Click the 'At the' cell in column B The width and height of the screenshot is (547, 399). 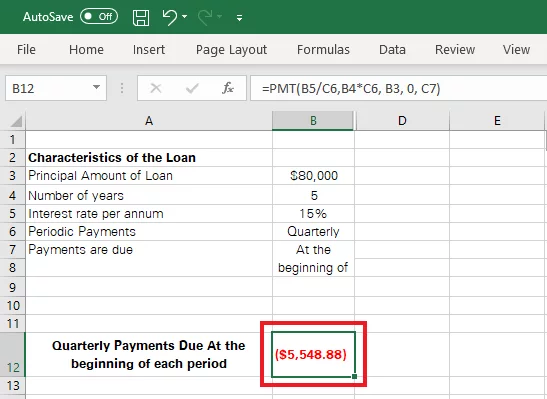[x=313, y=250]
